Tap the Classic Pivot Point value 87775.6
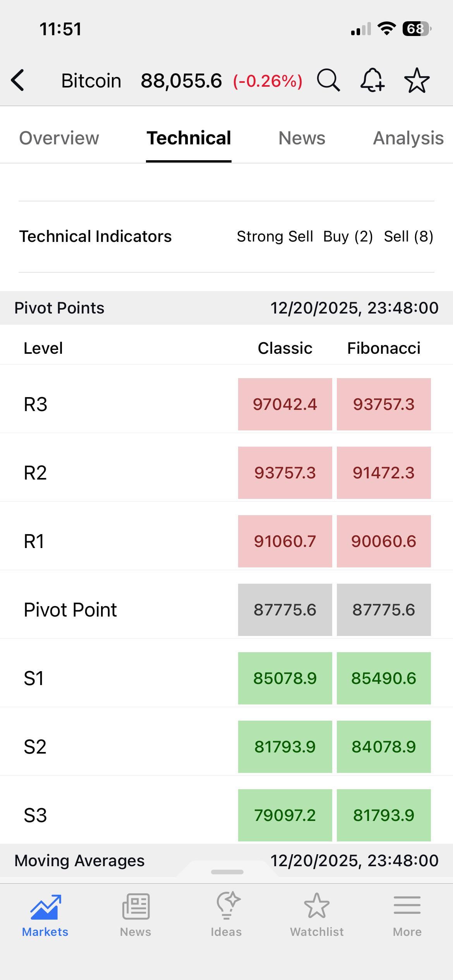This screenshot has width=453, height=980. 285,610
